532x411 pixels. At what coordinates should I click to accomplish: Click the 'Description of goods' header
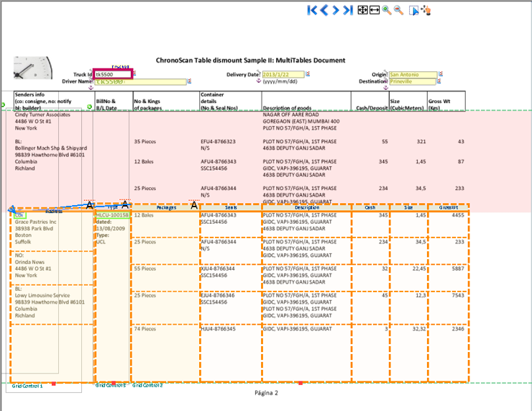[287, 108]
